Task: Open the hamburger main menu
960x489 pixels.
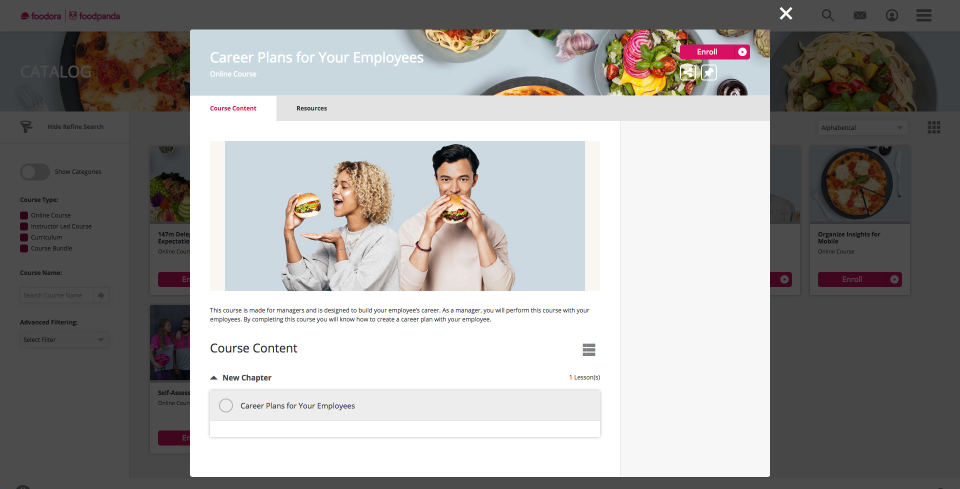Action: point(924,15)
